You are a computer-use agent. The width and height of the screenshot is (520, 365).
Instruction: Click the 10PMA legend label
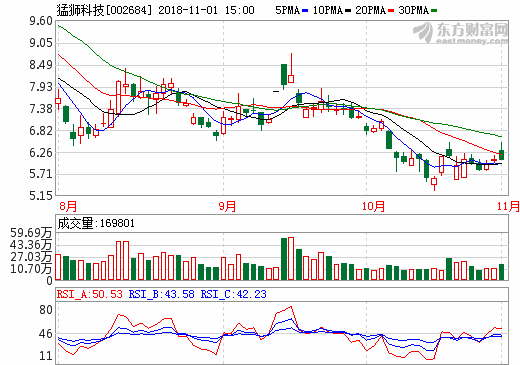click(328, 10)
